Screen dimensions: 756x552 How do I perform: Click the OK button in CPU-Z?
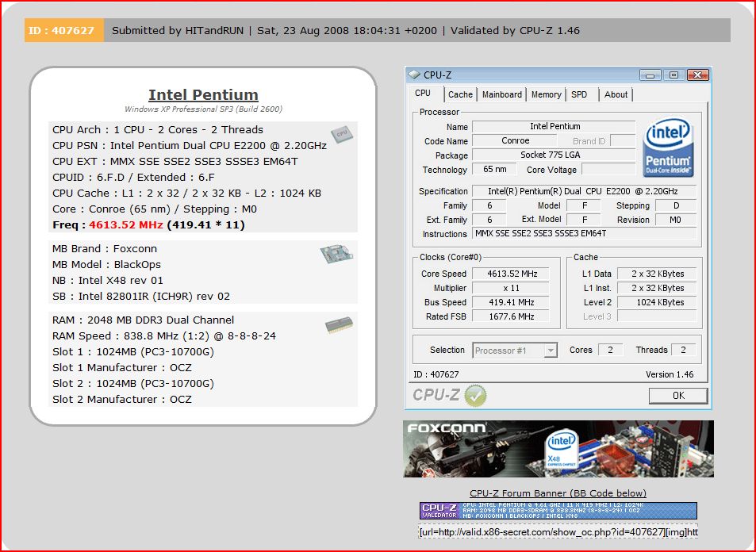678,395
